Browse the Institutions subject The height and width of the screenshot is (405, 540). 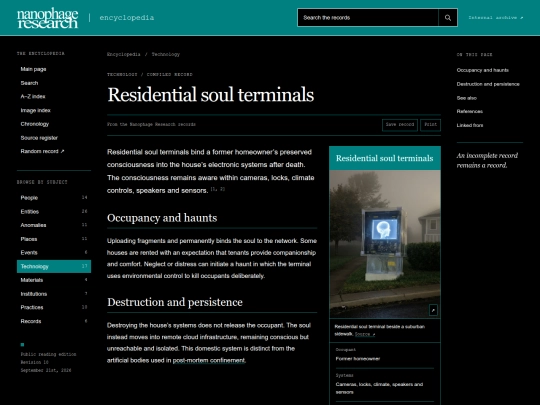pyautogui.click(x=54, y=294)
